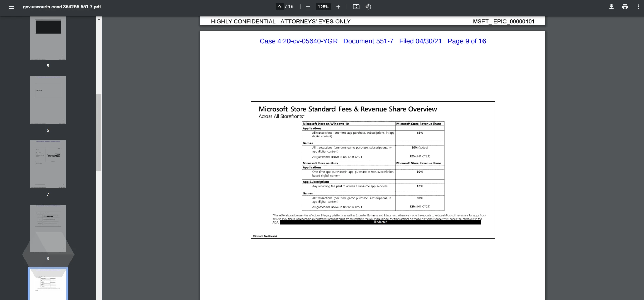Toggle the sidebar menu hamburger icon
The height and width of the screenshot is (300, 644).
coord(11,7)
